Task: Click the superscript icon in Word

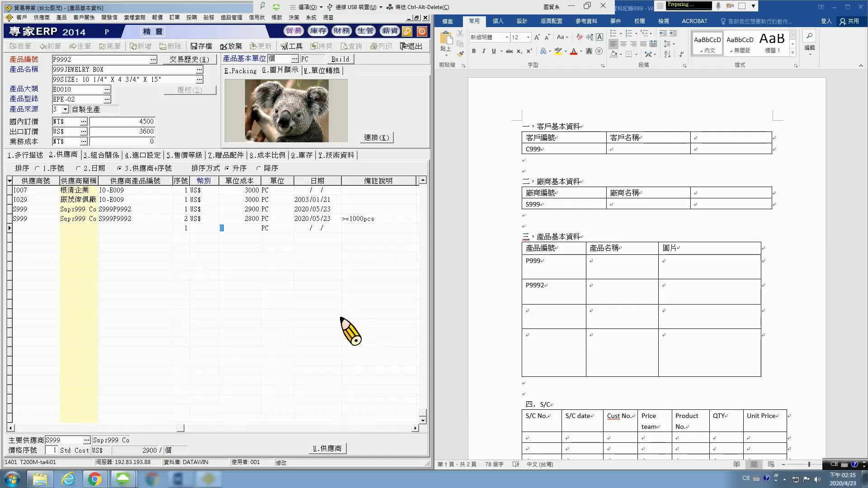Action: click(529, 51)
